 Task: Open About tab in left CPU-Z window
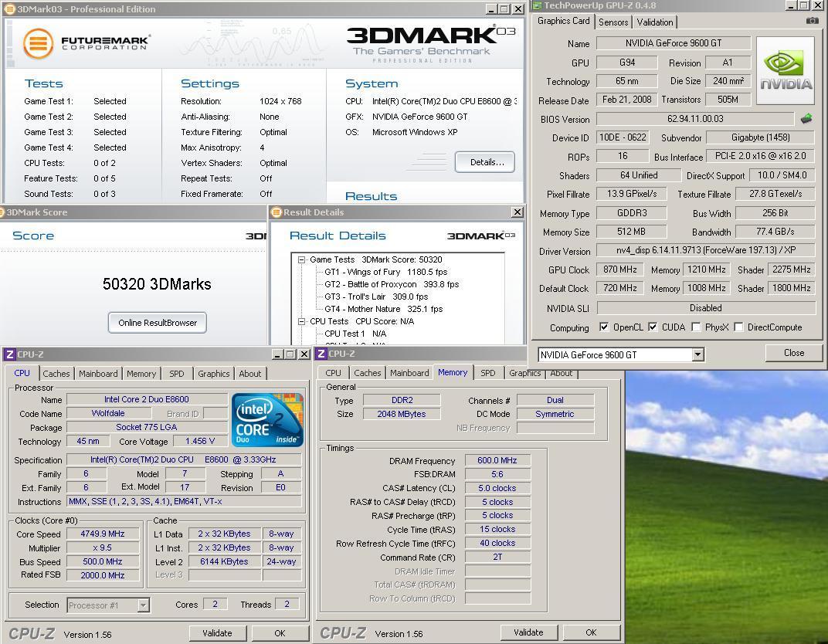(x=249, y=374)
